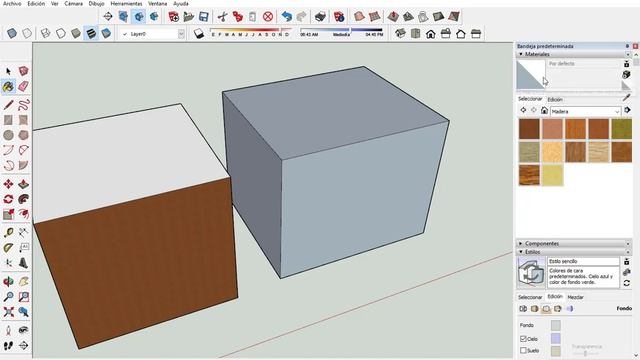Select the Zoom magnifier tool
This screenshot has height=360, width=640.
pos(8,297)
